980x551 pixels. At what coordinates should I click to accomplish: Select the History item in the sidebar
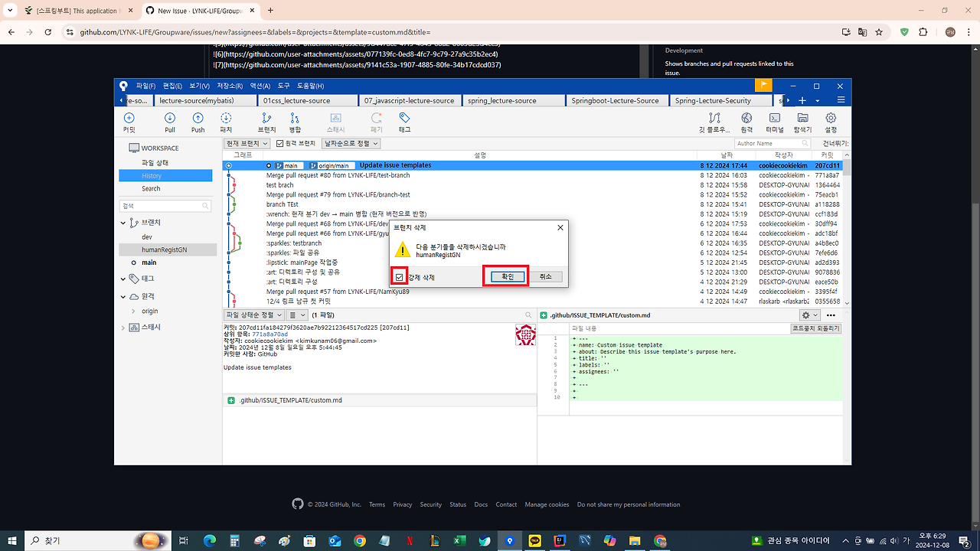pyautogui.click(x=165, y=176)
